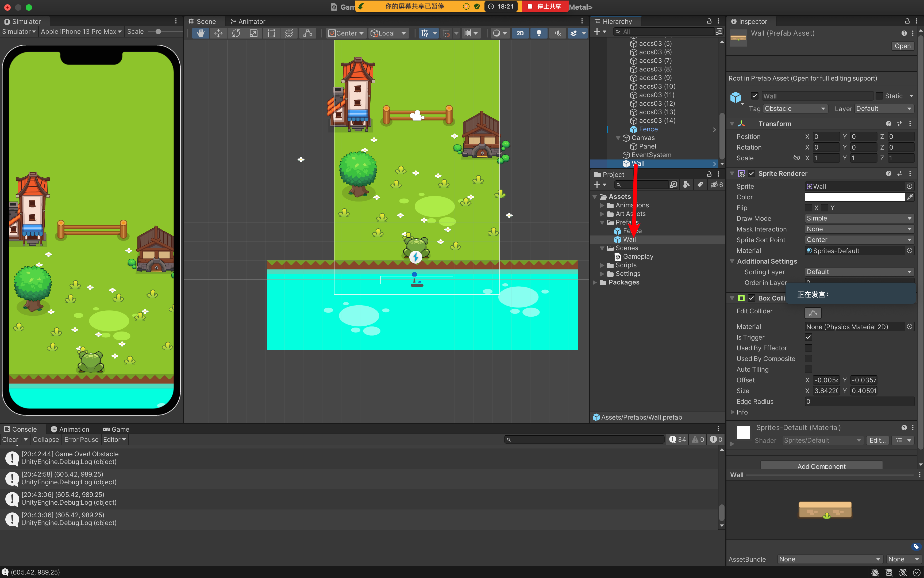Open Transform component preset icon
Image resolution: width=924 pixels, height=578 pixels.
coord(899,123)
